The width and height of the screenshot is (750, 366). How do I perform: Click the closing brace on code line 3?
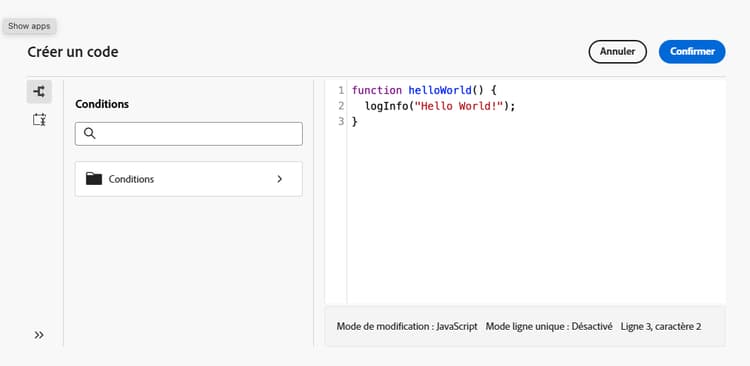354,122
